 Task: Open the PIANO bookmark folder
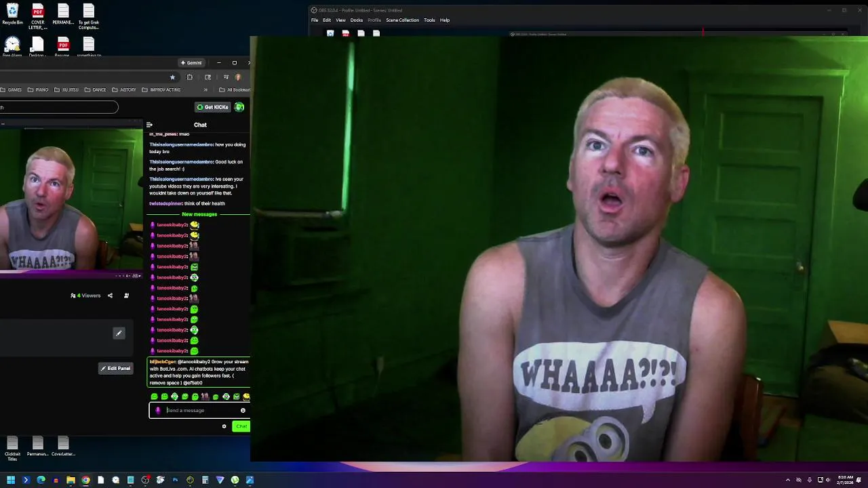tap(39, 89)
